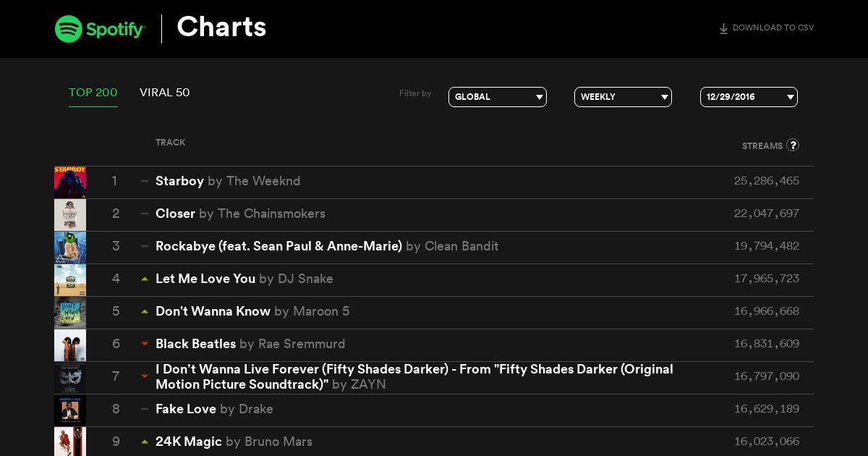Click the green up arrow beside Let Me Love You
Image resolution: width=868 pixels, height=456 pixels.
click(145, 279)
